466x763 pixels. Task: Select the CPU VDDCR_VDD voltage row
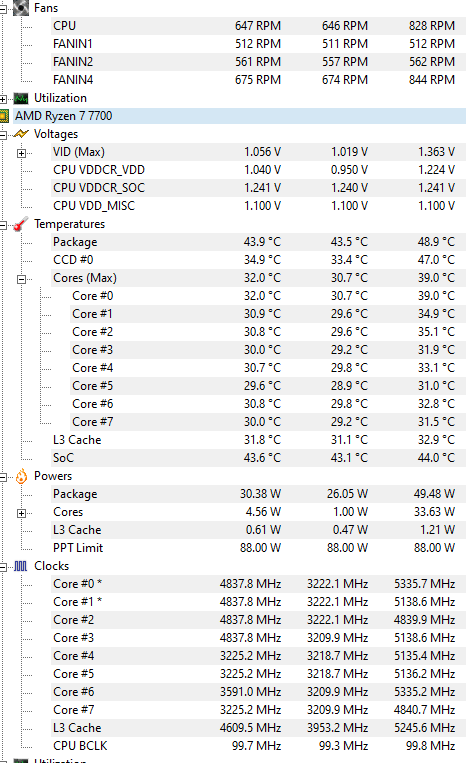[258, 170]
